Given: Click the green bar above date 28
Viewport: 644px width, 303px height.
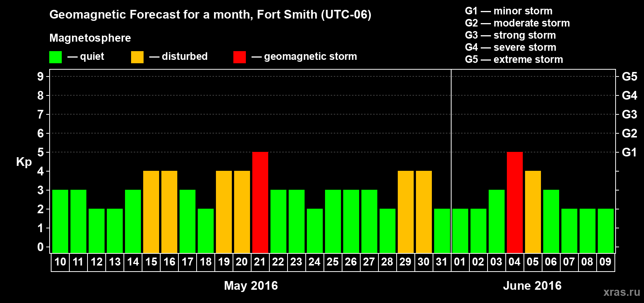Looking at the screenshot, I should coord(388,231).
